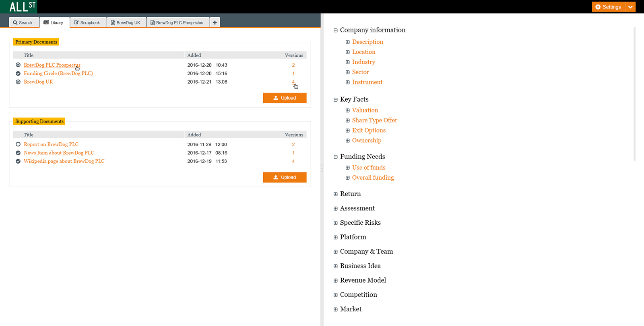The image size is (644, 326).
Task: Upload a Supporting Document
Action: coord(285,177)
